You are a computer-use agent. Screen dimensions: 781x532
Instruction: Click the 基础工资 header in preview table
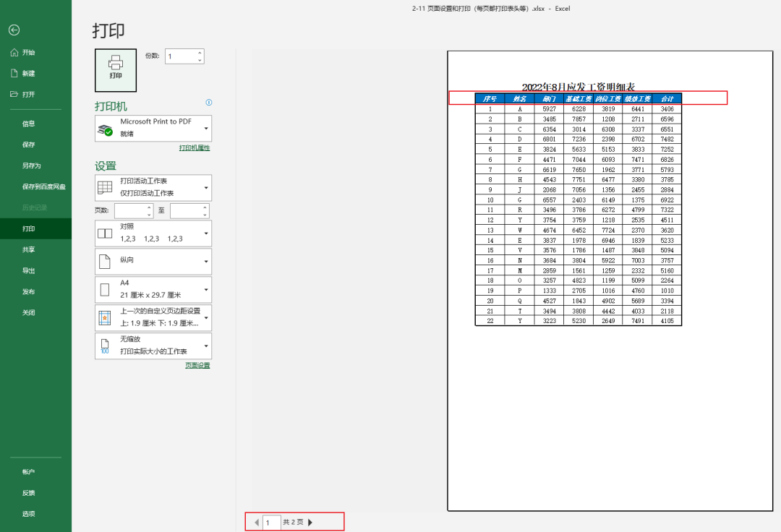[579, 98]
